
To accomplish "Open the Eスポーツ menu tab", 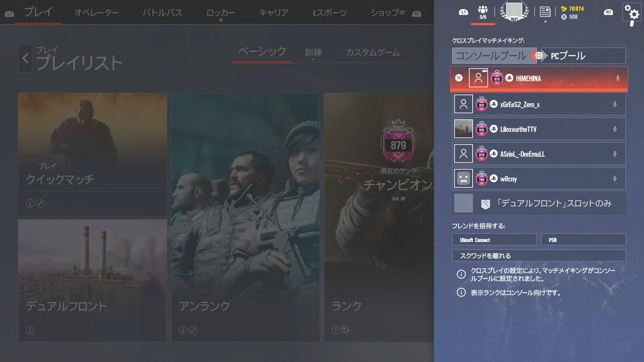I will [x=330, y=12].
